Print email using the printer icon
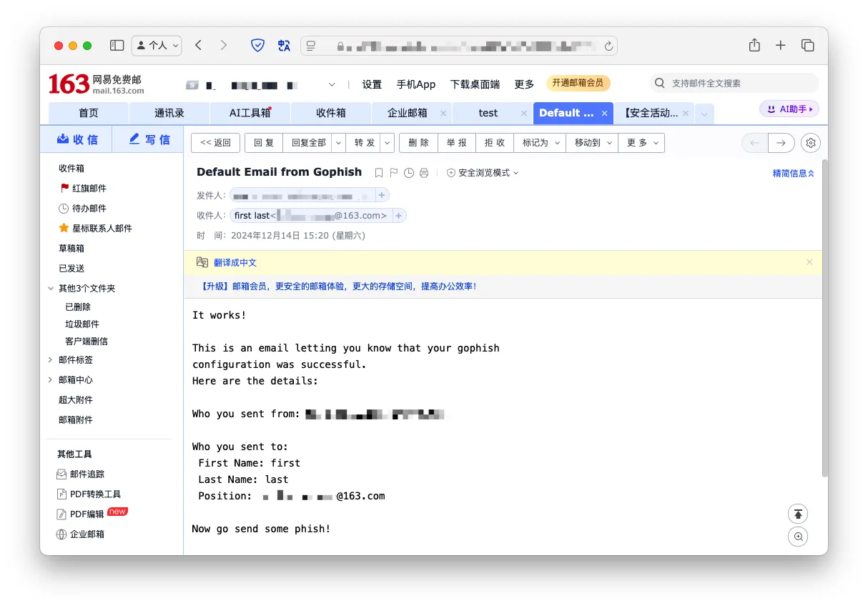 [x=424, y=173]
